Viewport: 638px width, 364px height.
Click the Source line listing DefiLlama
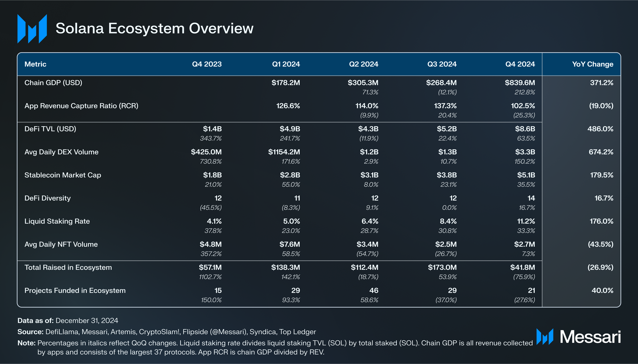click(167, 332)
